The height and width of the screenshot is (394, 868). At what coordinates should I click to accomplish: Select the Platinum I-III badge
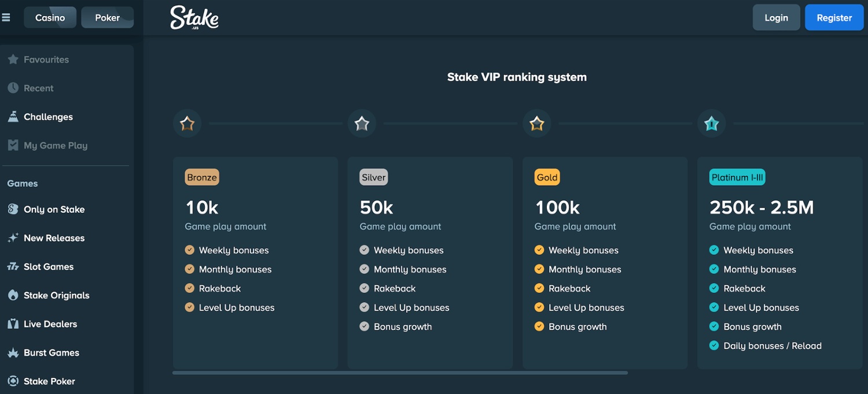[737, 177]
